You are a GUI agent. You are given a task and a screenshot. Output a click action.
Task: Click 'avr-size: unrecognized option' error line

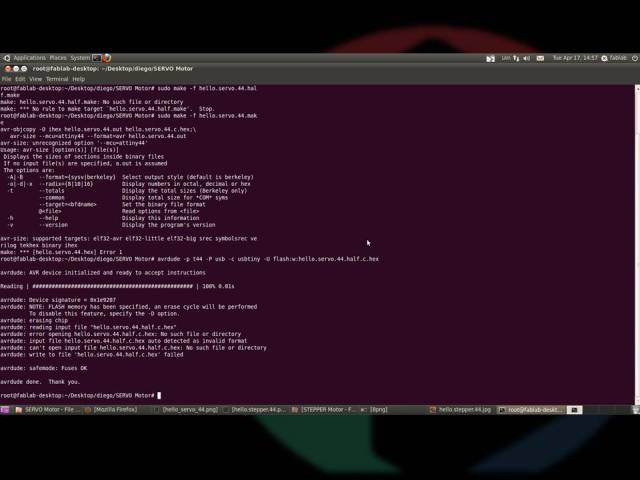point(73,143)
